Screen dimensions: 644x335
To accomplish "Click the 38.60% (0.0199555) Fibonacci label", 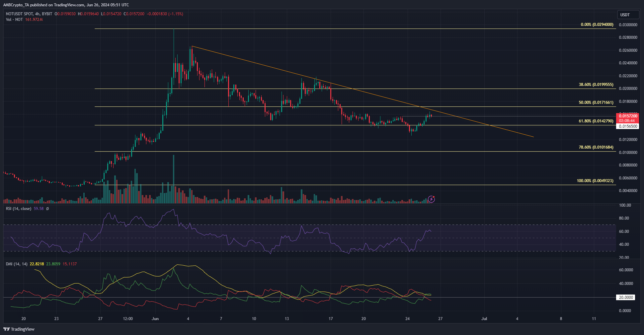I will (596, 85).
